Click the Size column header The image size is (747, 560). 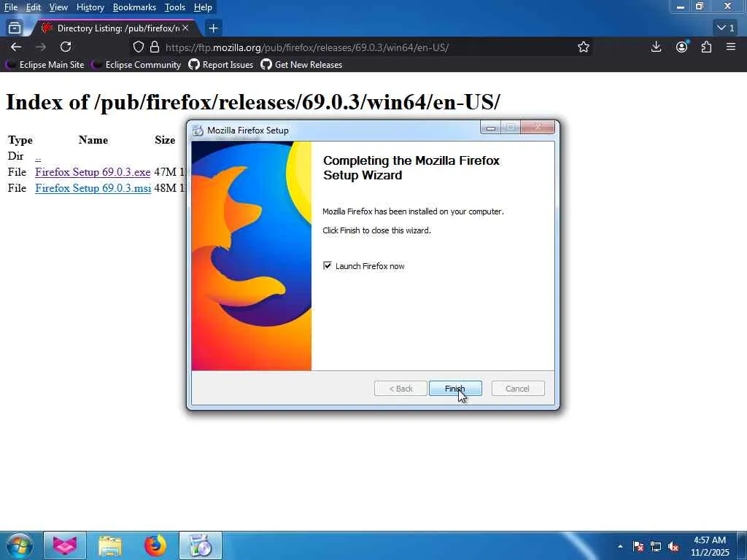(165, 140)
